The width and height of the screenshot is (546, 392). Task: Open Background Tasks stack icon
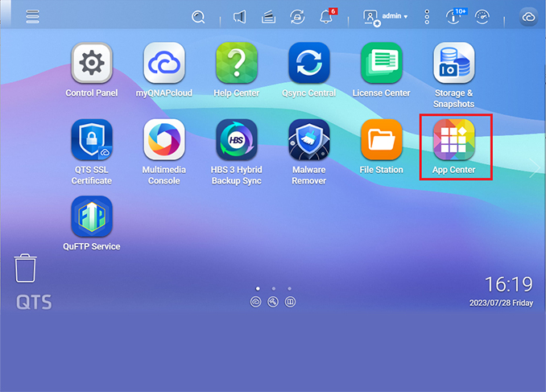[x=268, y=17]
